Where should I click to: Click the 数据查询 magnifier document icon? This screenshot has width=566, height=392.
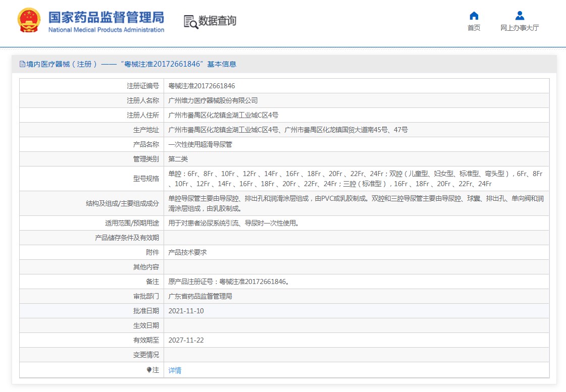point(190,21)
